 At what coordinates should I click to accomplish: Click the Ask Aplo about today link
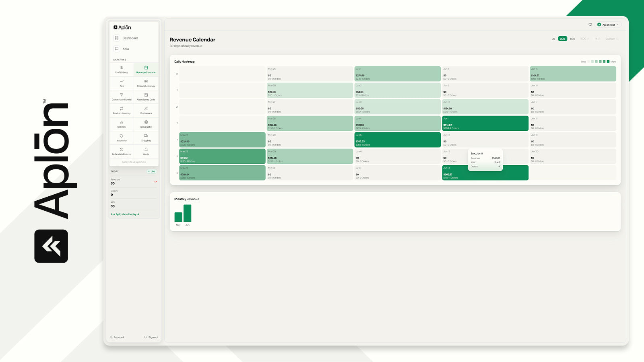click(125, 214)
